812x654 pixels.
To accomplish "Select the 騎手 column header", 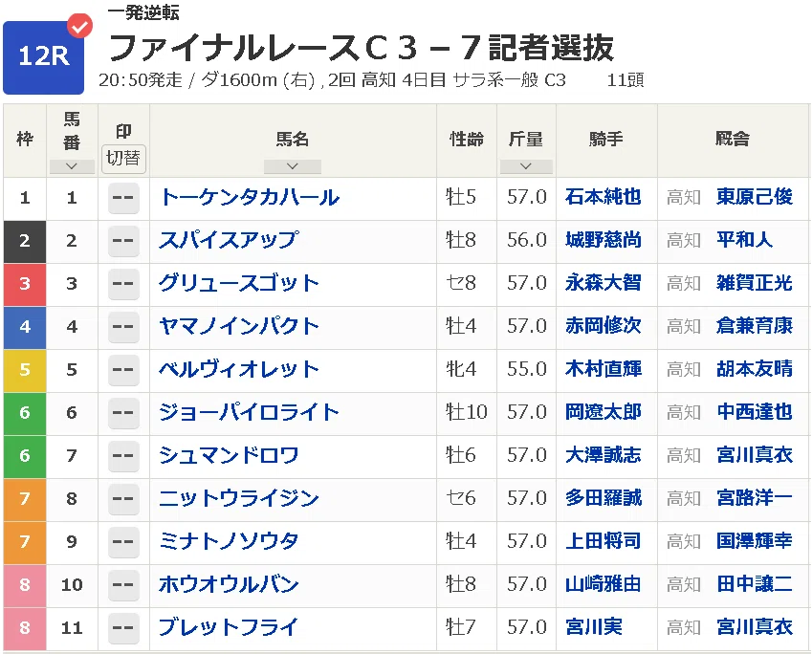I will 606,140.
